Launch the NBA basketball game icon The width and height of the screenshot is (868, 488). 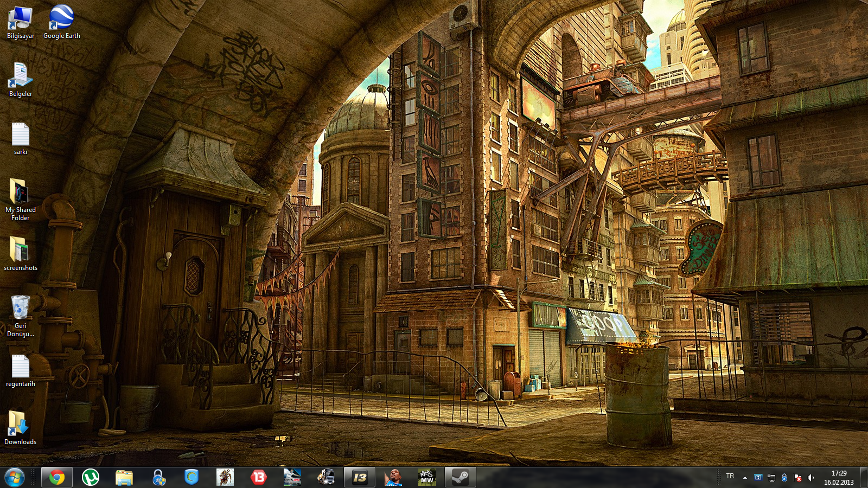[393, 478]
